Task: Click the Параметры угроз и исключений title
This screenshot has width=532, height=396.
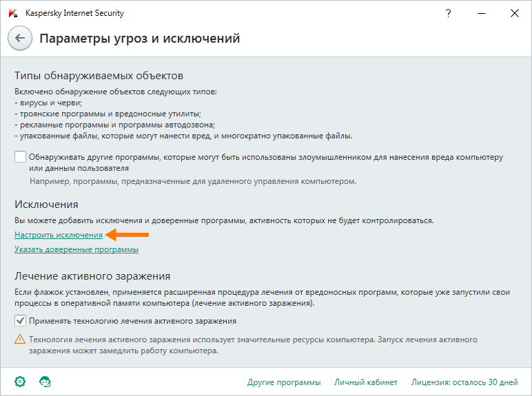Action: click(x=139, y=39)
